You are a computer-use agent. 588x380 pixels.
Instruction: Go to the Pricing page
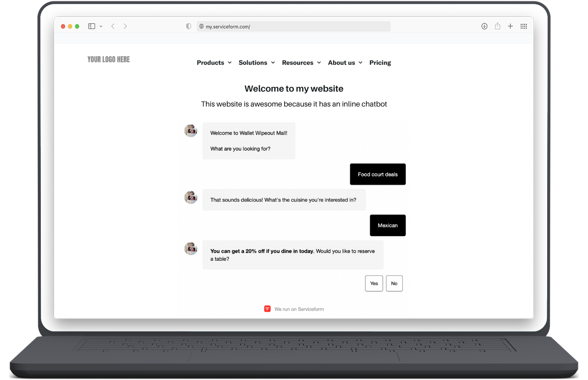(380, 63)
